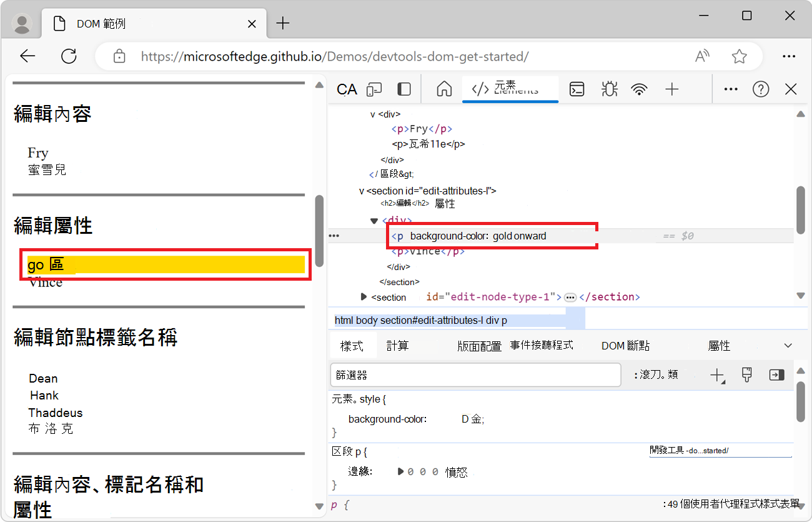The width and height of the screenshot is (812, 522).
Task: Select the <p>瓦希11e</p> DOM node
Action: (x=428, y=144)
